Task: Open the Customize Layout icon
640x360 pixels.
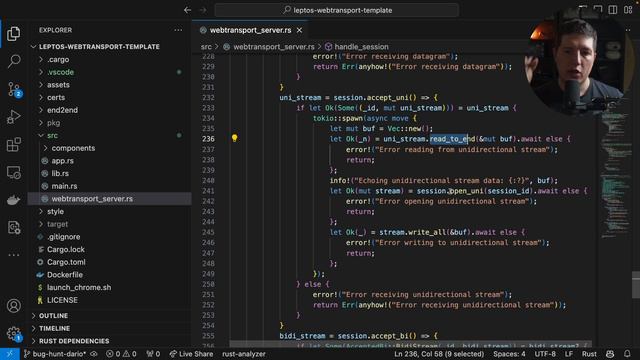Action: coord(628,10)
